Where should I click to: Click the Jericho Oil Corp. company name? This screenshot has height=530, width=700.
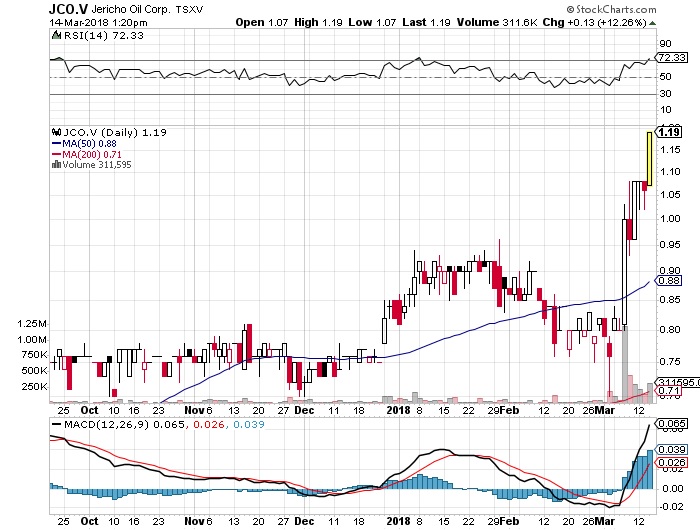point(131,9)
